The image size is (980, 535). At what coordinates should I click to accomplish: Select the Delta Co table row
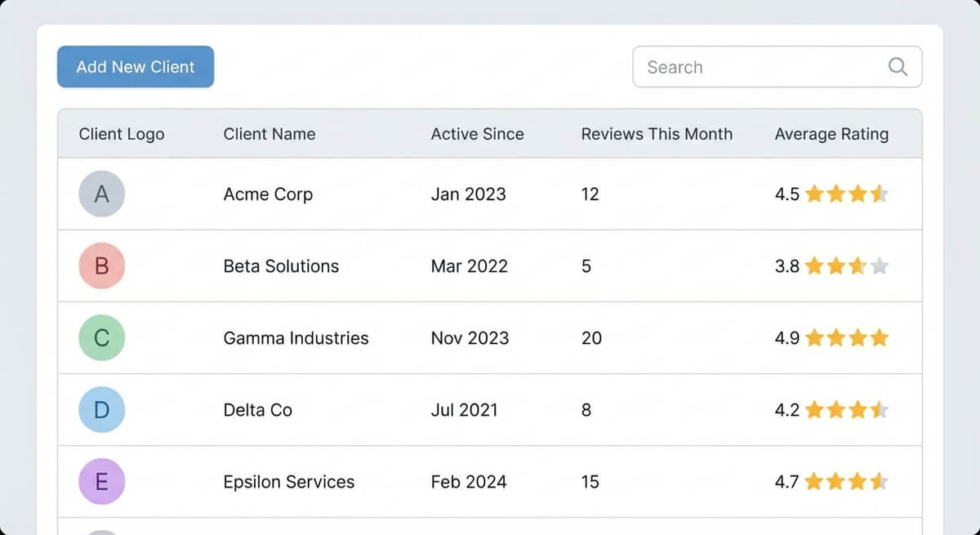pos(490,409)
